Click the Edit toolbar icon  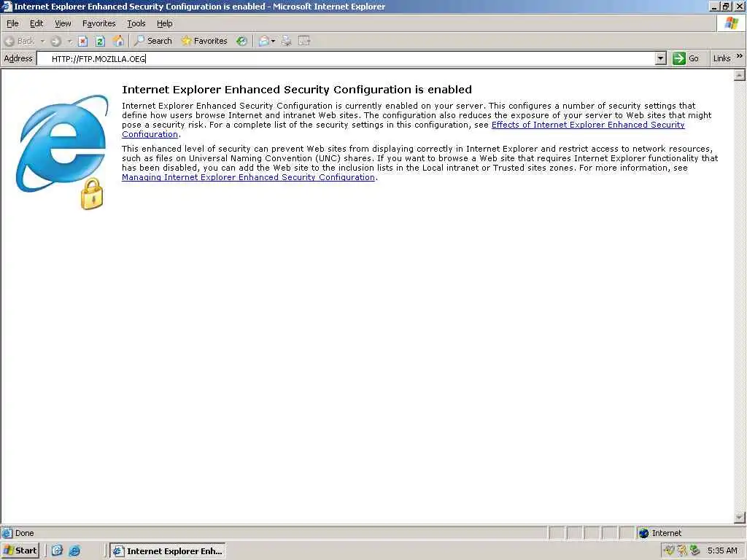(x=304, y=41)
